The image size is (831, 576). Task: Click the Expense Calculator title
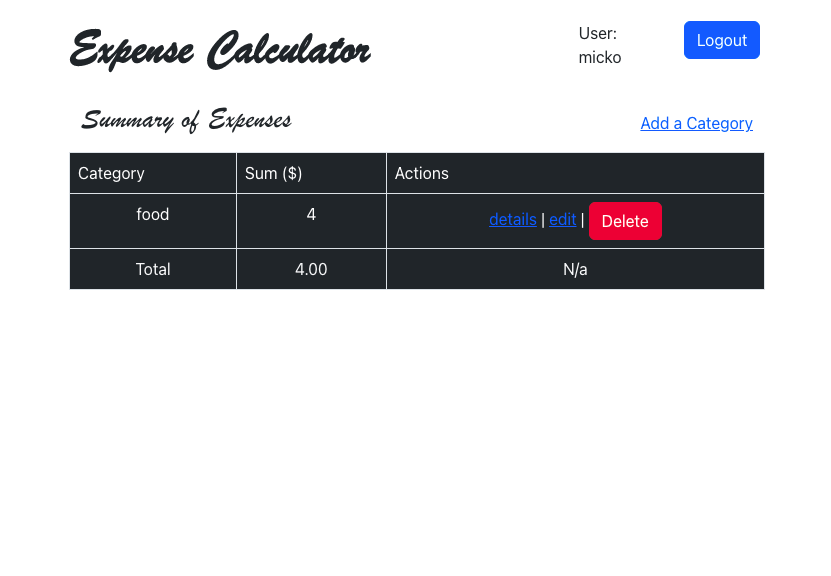220,48
